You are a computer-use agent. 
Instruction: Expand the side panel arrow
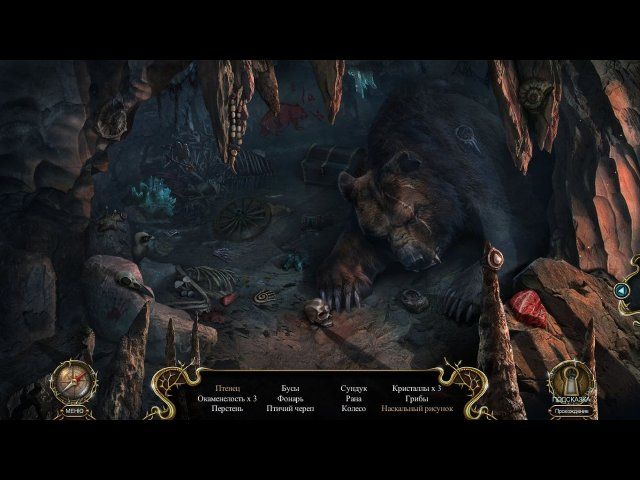point(621,290)
